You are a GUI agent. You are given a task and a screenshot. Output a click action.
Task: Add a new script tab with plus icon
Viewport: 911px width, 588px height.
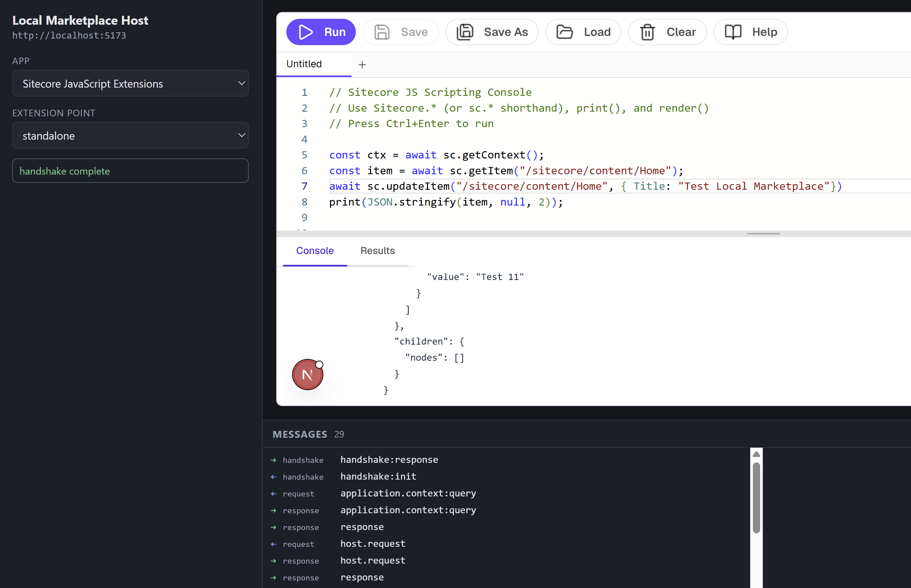coord(362,65)
